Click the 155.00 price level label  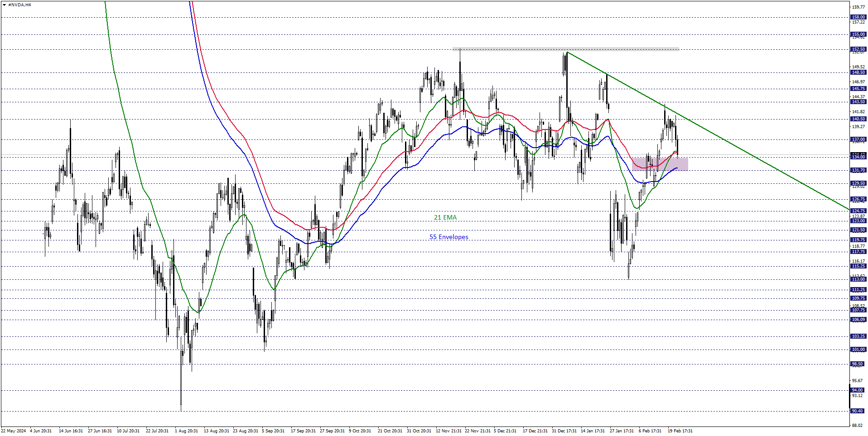(x=858, y=34)
